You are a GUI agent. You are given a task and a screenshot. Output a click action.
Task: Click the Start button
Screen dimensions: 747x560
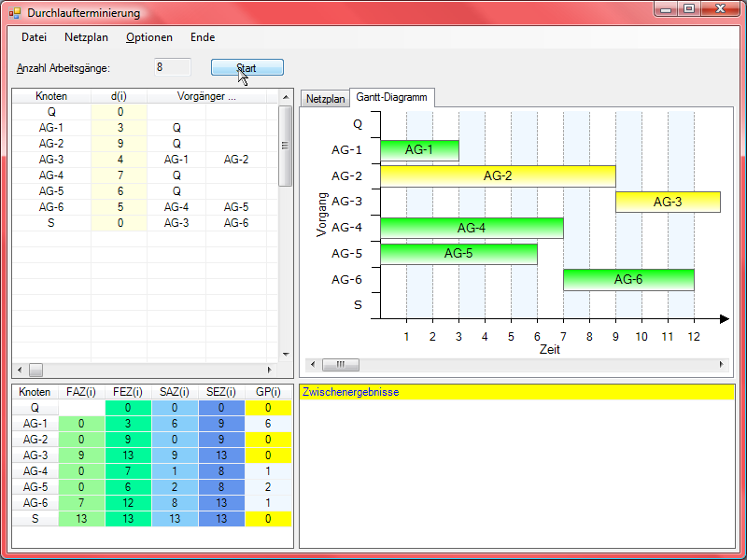pyautogui.click(x=247, y=68)
